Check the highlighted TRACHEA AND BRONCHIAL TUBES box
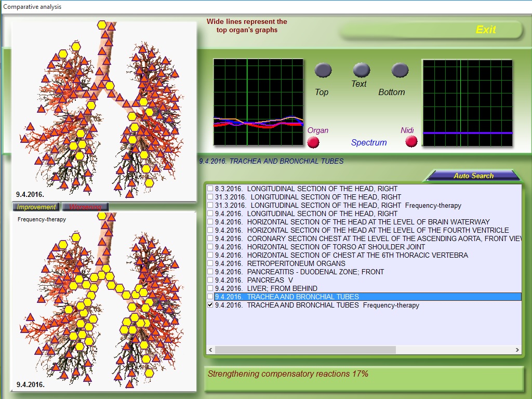Viewport: 532px width, 399px height. click(x=210, y=297)
